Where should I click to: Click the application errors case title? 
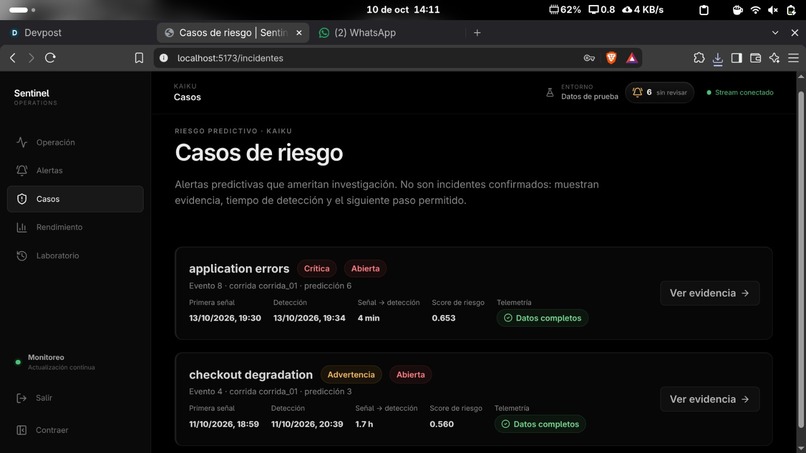(239, 268)
